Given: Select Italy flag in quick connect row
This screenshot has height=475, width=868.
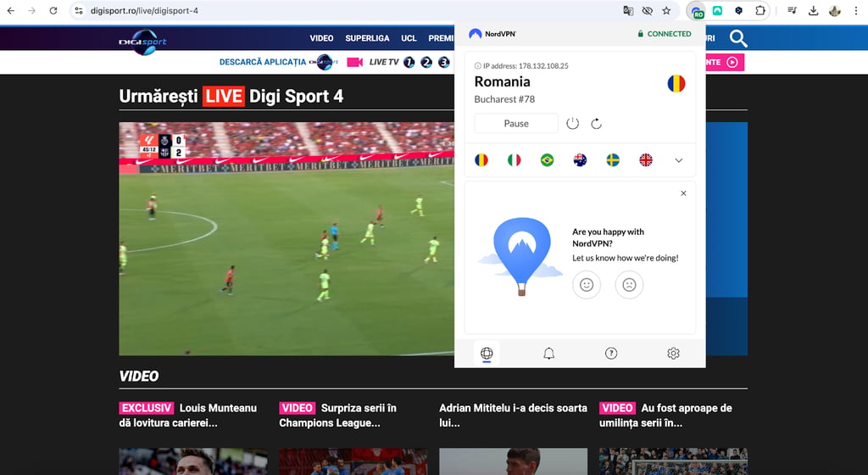Looking at the screenshot, I should [515, 160].
